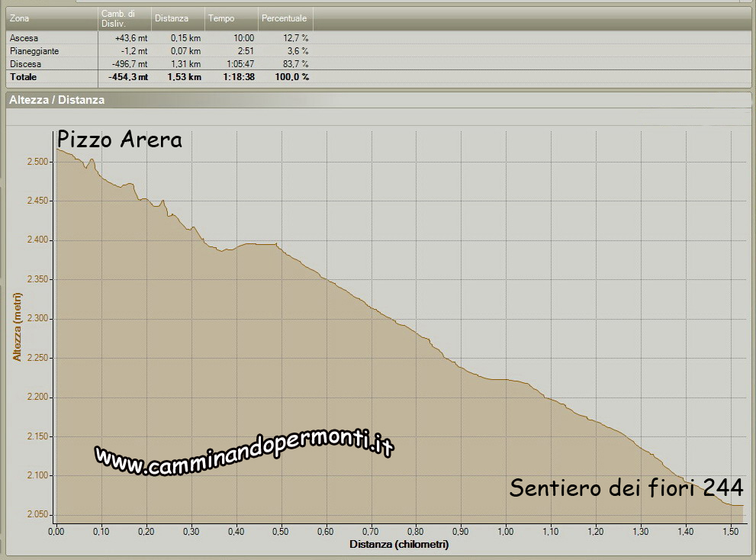Sort by Camb. di Disliv. column header
Viewport: 756px width, 560px height.
click(x=125, y=19)
